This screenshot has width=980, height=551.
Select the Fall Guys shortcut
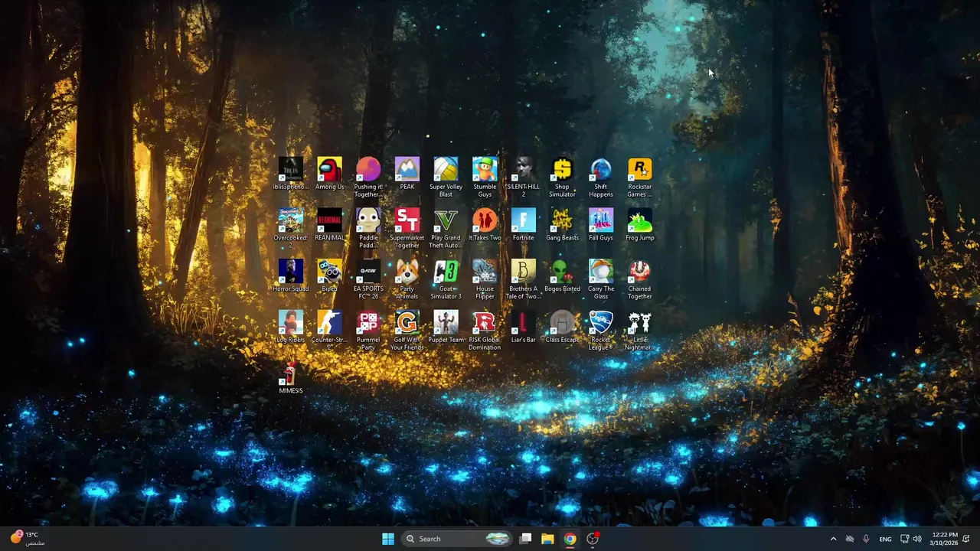pos(601,225)
